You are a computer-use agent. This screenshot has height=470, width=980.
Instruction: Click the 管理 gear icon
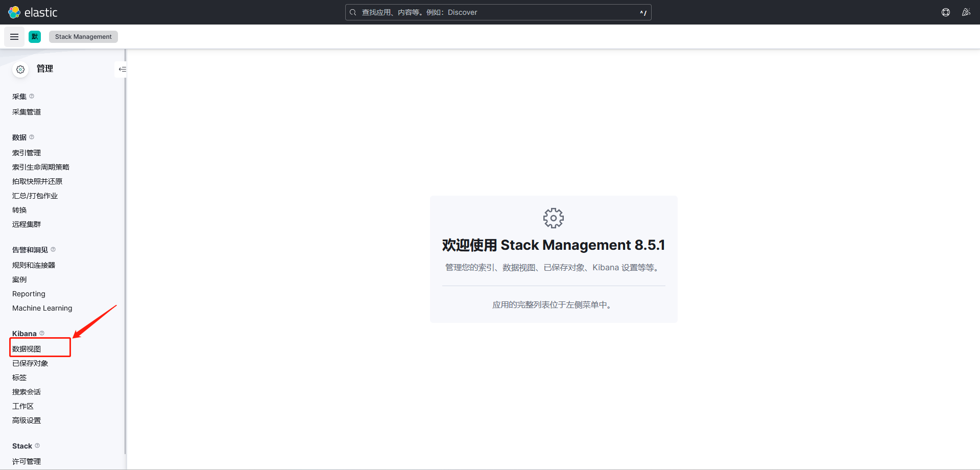tap(20, 69)
